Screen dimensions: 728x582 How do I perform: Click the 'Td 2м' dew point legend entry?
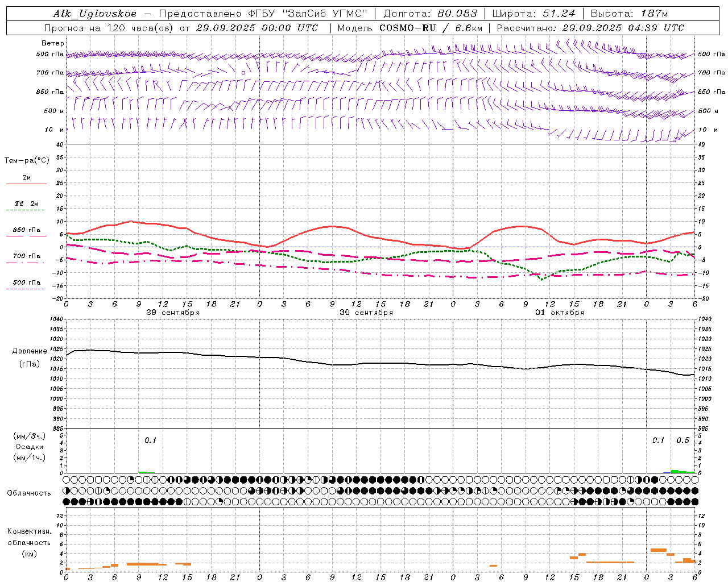pos(27,203)
